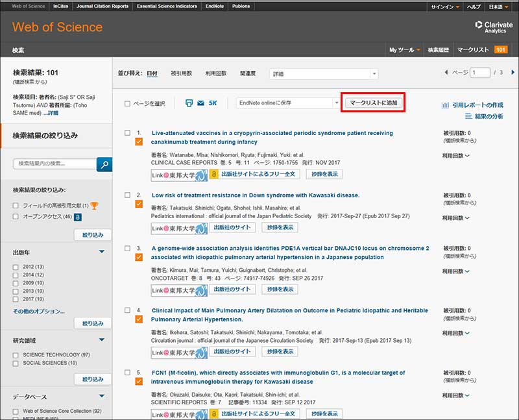The width and height of the screenshot is (519, 420).
Task: Click the 検索結果内の検索 search field
Action: [x=55, y=164]
